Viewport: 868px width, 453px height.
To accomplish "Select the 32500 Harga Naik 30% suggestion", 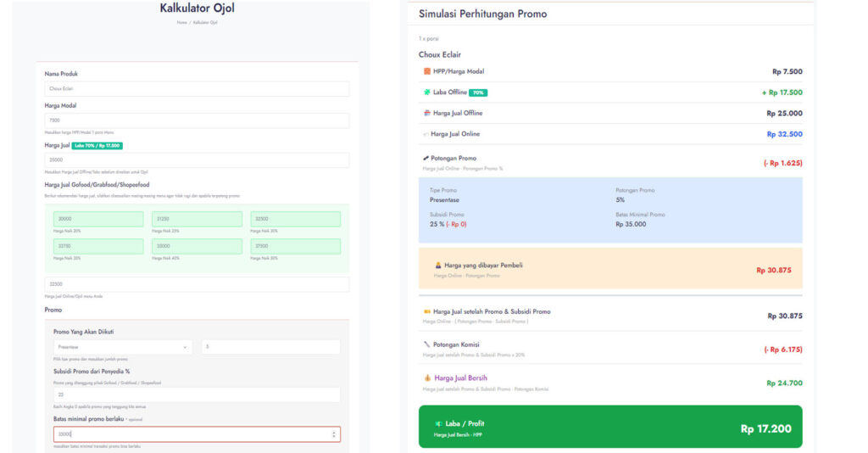I will coord(296,219).
